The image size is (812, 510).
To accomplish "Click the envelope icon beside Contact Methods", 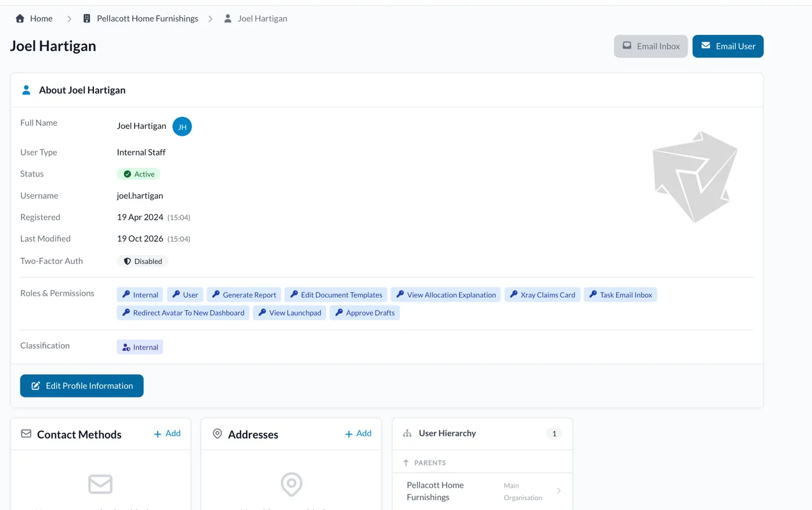I will tap(26, 434).
